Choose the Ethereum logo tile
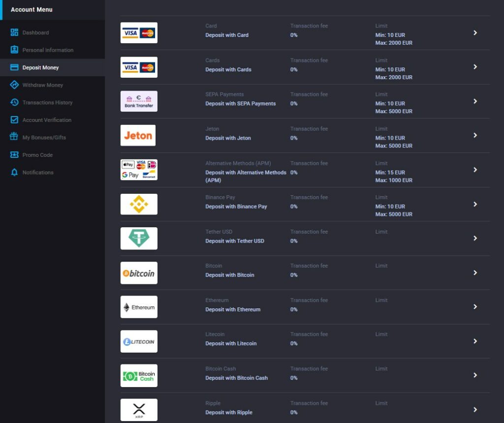Screen dimensions: 504x423 pos(139,307)
